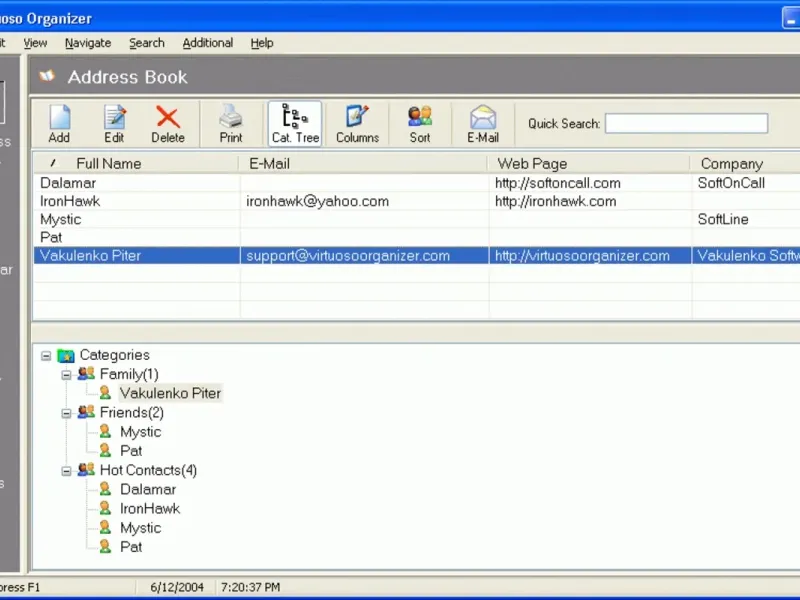Screen dimensions: 800x600
Task: Click the 6/12/2004 date in status bar
Action: tap(177, 587)
